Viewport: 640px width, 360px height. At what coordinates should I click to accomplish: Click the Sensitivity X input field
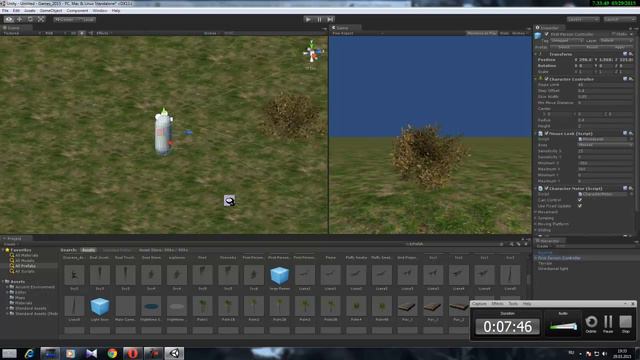tap(605, 151)
